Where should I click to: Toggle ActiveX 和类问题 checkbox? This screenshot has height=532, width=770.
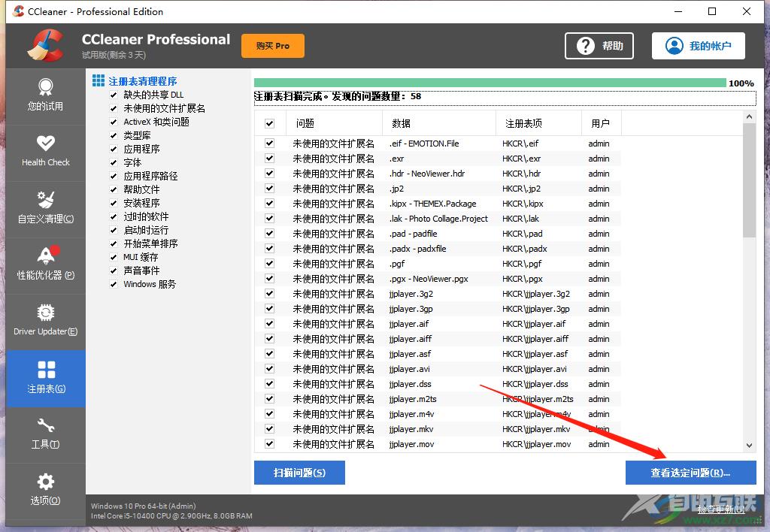click(114, 122)
